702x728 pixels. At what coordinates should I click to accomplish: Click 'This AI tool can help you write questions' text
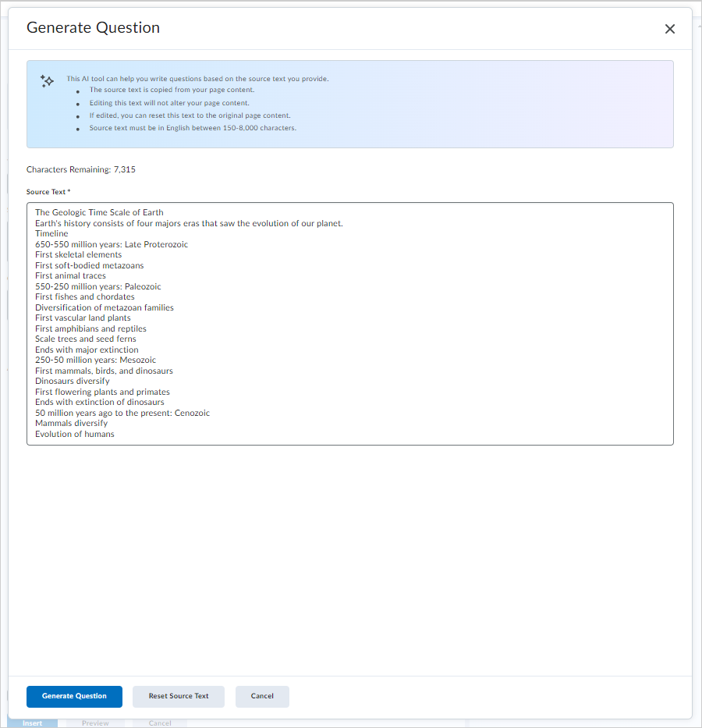click(x=197, y=79)
